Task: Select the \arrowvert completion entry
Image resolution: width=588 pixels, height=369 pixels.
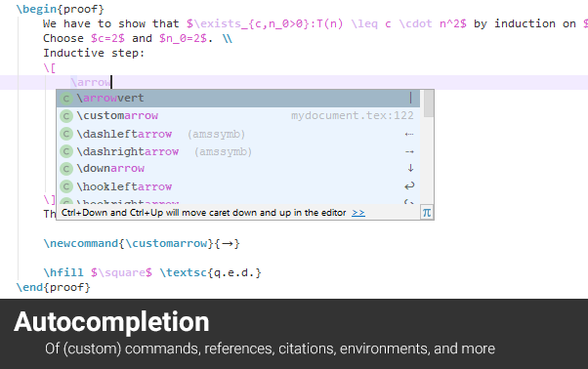Action: (x=238, y=99)
